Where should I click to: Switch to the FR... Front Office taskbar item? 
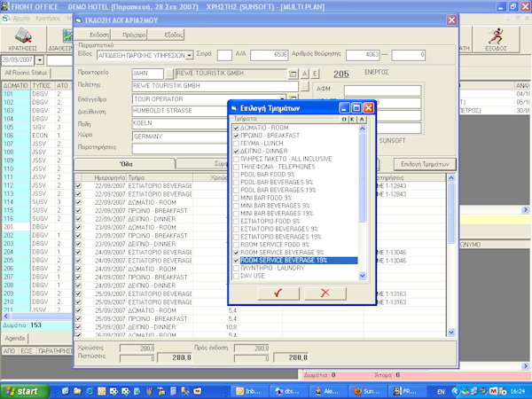click(405, 391)
